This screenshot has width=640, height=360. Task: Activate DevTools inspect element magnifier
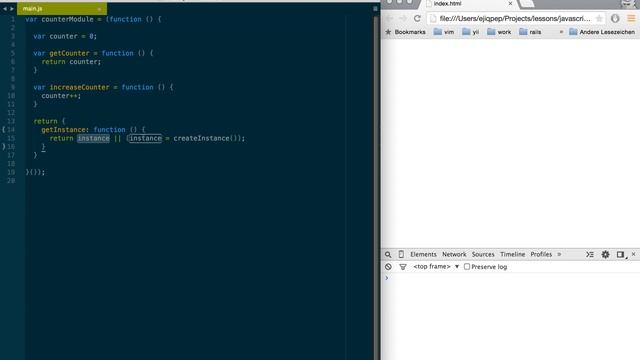[x=388, y=254]
